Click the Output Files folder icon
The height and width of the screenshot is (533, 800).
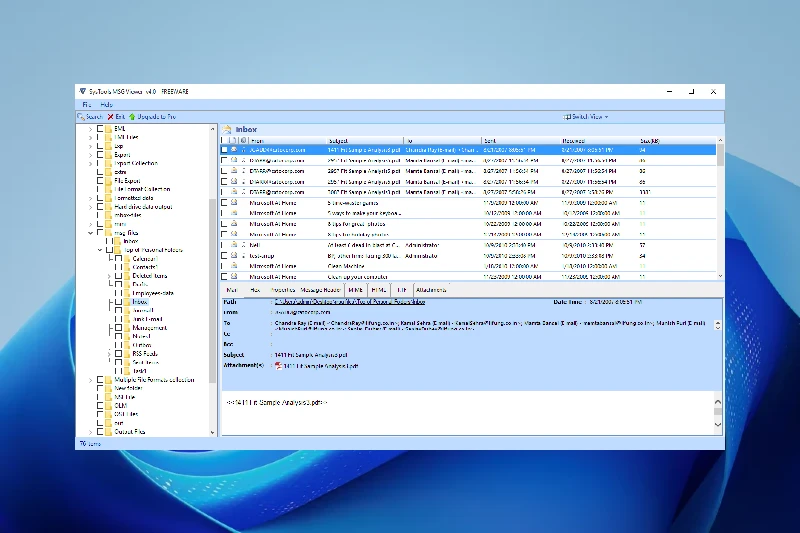[109, 432]
